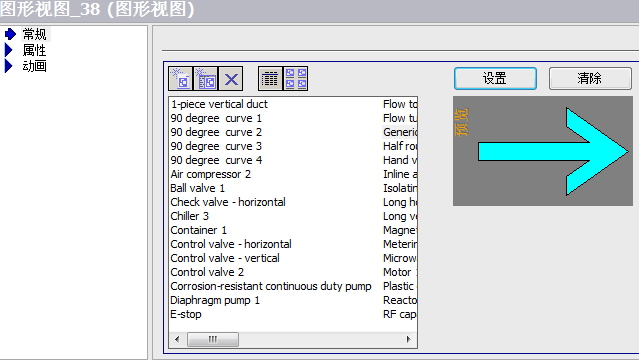Select 'Air compressor 2'
This screenshot has height=360, width=639.
point(211,174)
